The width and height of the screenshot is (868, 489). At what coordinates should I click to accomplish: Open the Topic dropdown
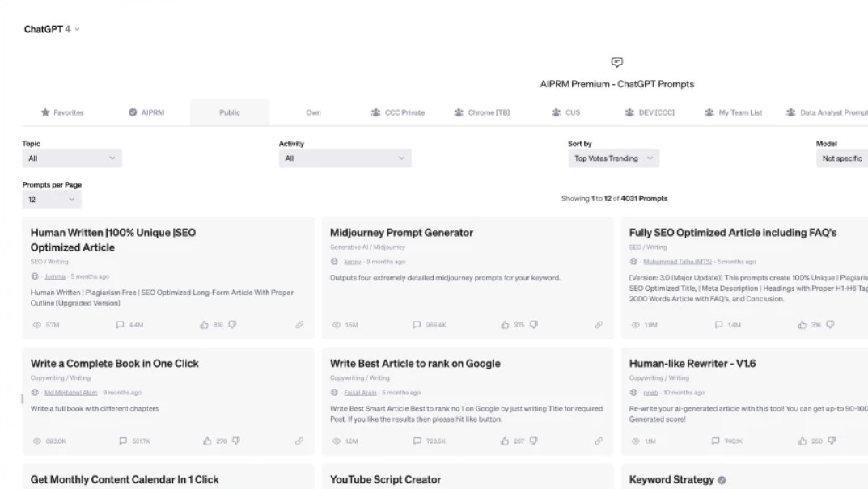(72, 158)
